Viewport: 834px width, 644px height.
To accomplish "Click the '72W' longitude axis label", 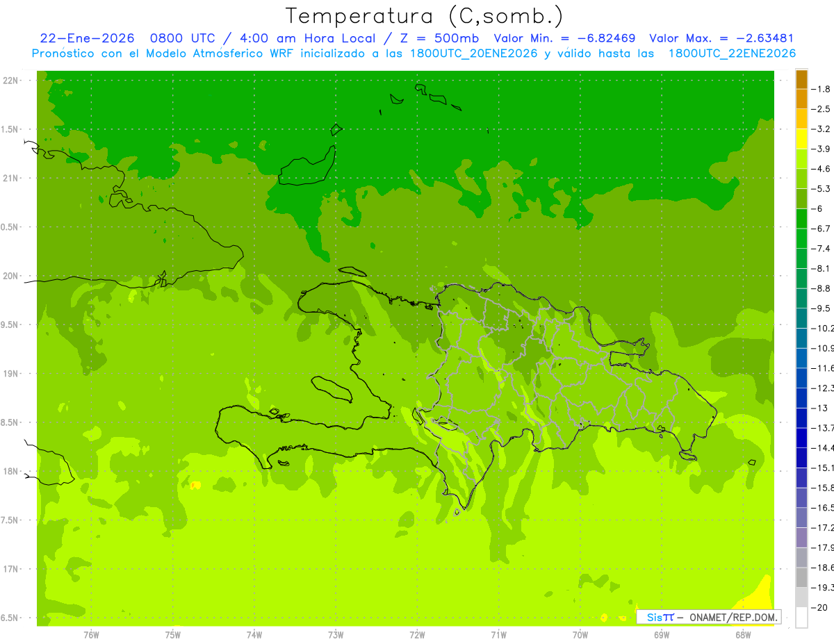I will point(417,635).
